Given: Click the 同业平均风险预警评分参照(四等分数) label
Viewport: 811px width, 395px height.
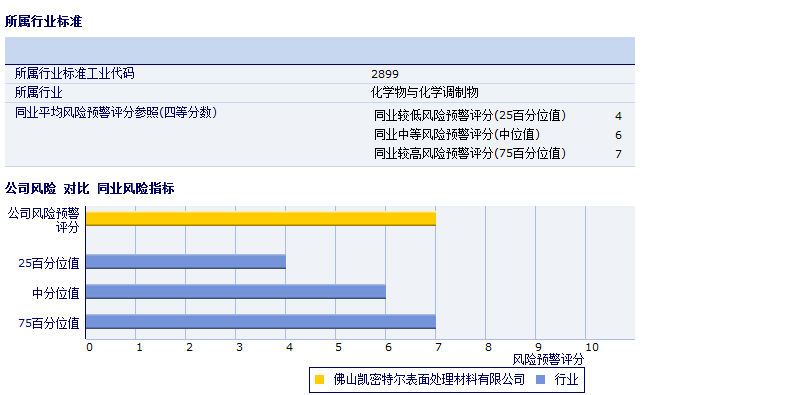Looking at the screenshot, I should (116, 112).
